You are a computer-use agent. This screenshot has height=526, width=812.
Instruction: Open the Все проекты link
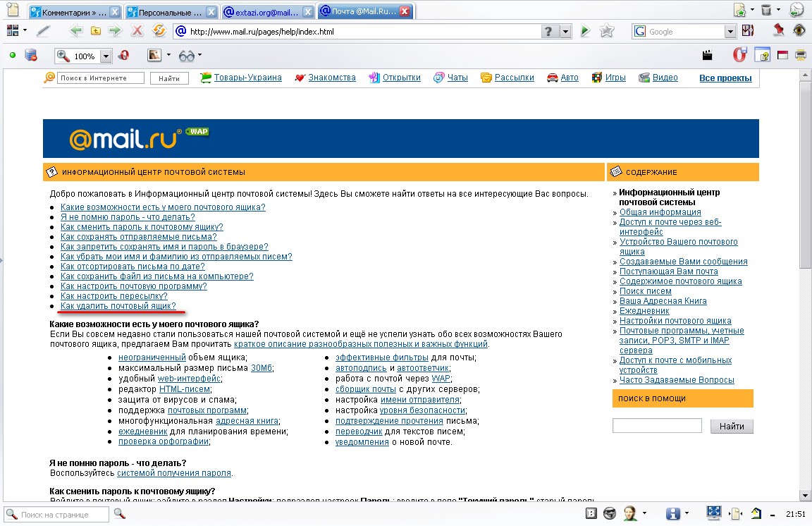click(725, 78)
